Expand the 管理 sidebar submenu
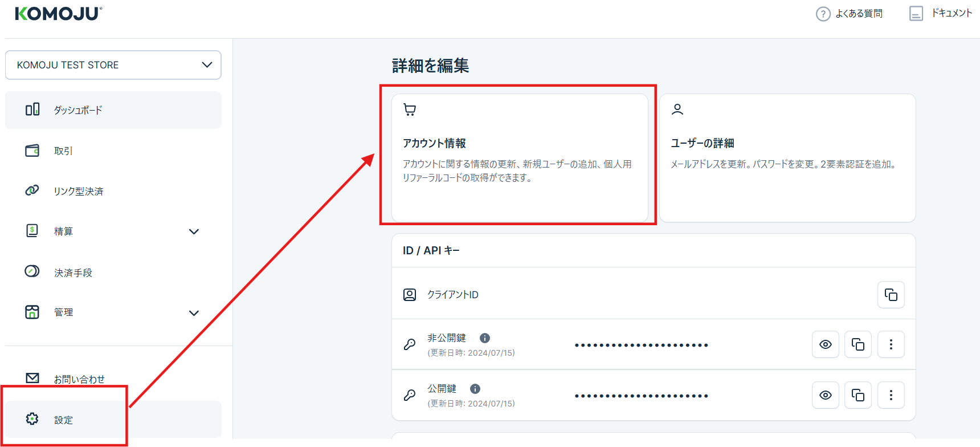The width and height of the screenshot is (980, 447). pos(194,313)
